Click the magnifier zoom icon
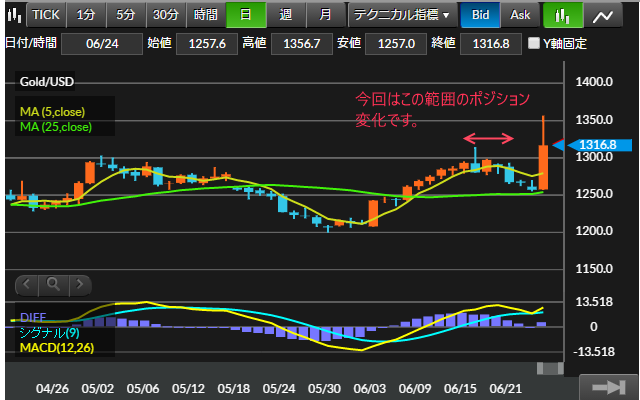Screen dimensions: 640x400 [x=53, y=284]
